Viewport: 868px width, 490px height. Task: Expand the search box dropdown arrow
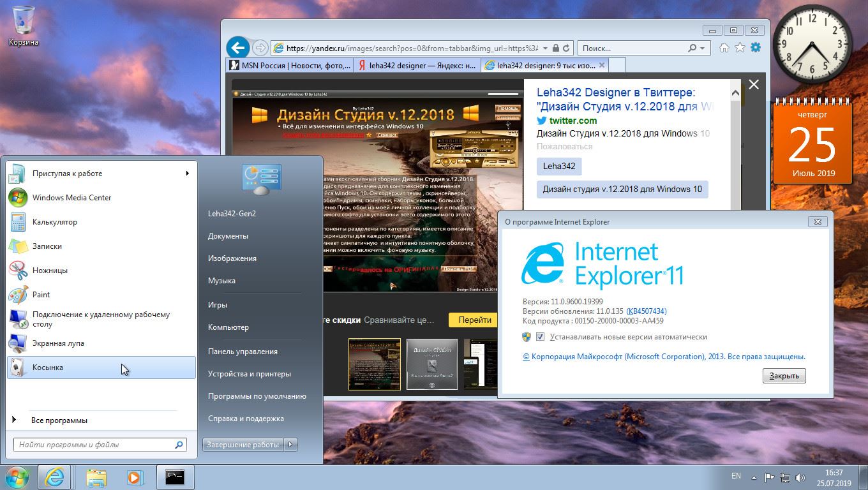click(x=703, y=48)
